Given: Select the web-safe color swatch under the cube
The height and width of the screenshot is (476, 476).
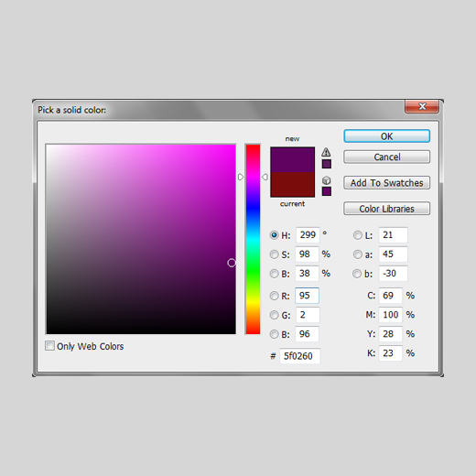Looking at the screenshot, I should pos(327,191).
